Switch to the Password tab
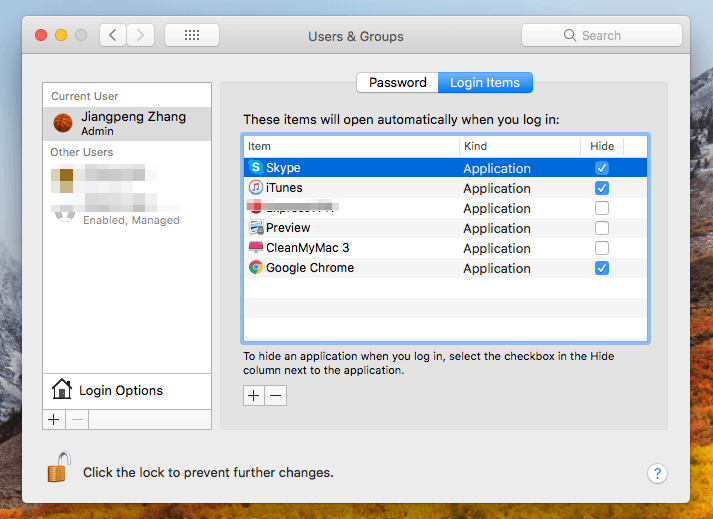This screenshot has height=519, width=713. tap(397, 82)
